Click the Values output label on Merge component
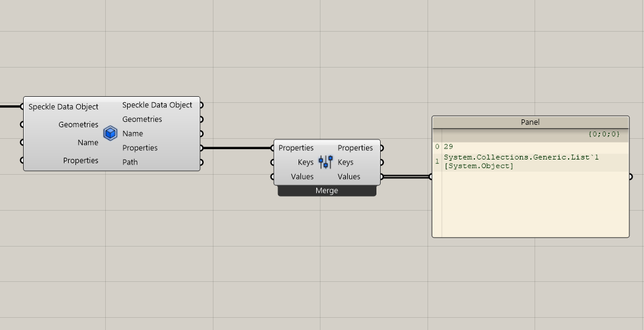This screenshot has height=330, width=644. [348, 177]
